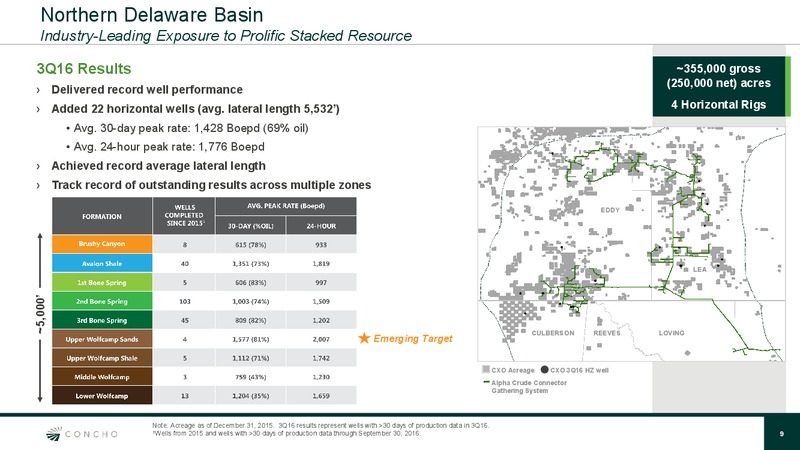
Task: Click Avg. 24-hour peak rate line
Action: (169, 147)
